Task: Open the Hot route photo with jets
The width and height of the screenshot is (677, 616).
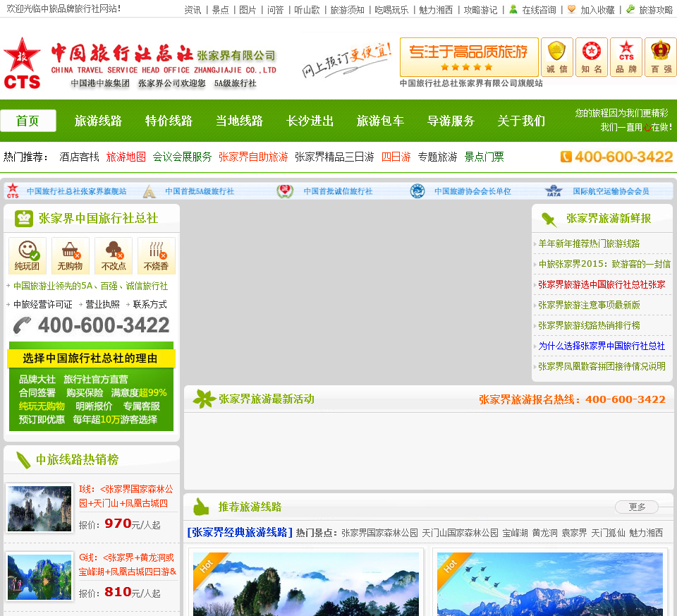Action: click(x=549, y=584)
